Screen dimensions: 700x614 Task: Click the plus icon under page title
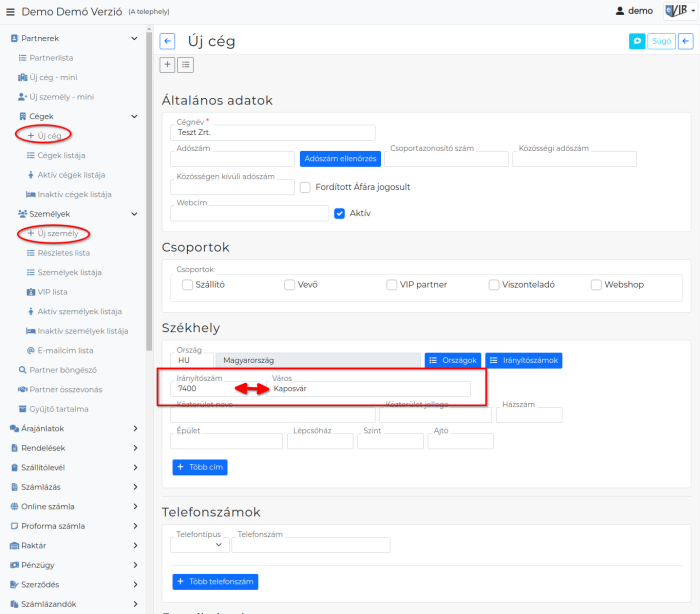point(168,64)
